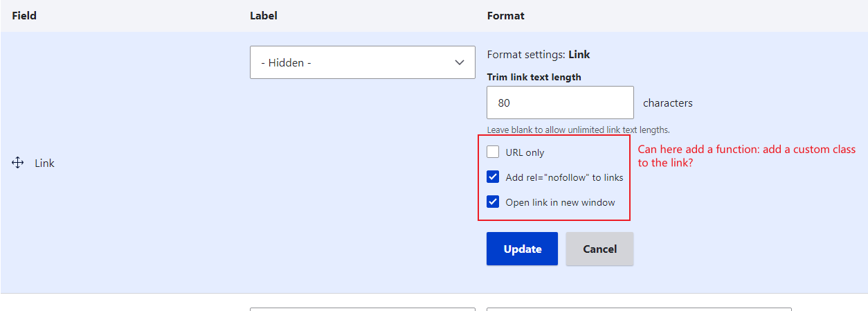Disable the Open link in new window checkbox
The height and width of the screenshot is (311, 868).
(x=493, y=202)
